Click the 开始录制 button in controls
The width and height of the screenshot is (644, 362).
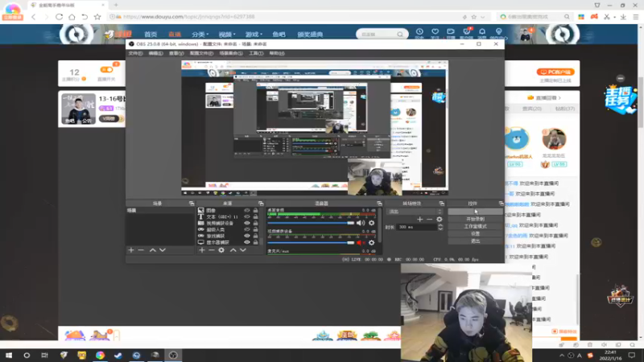[x=475, y=219]
